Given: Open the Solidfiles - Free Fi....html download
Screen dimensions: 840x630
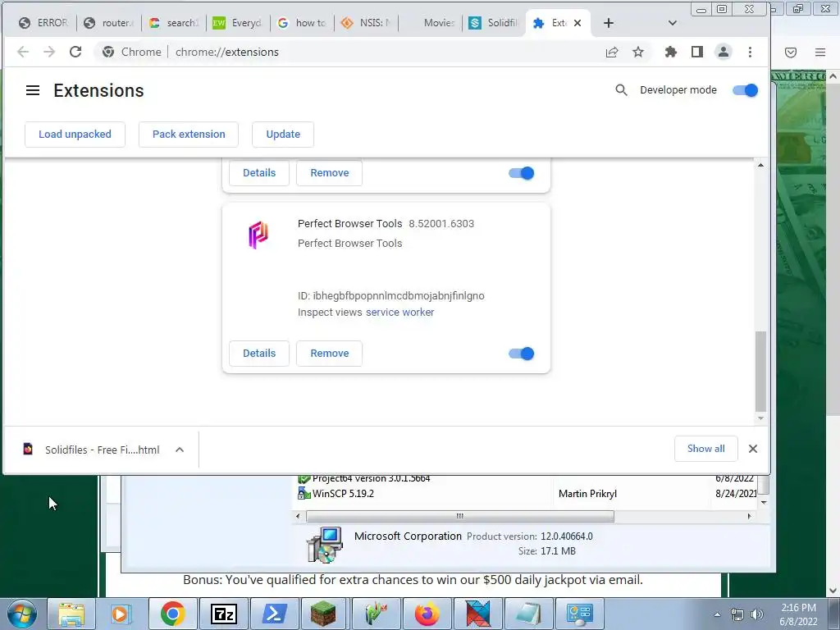Looking at the screenshot, I should pyautogui.click(x=102, y=450).
